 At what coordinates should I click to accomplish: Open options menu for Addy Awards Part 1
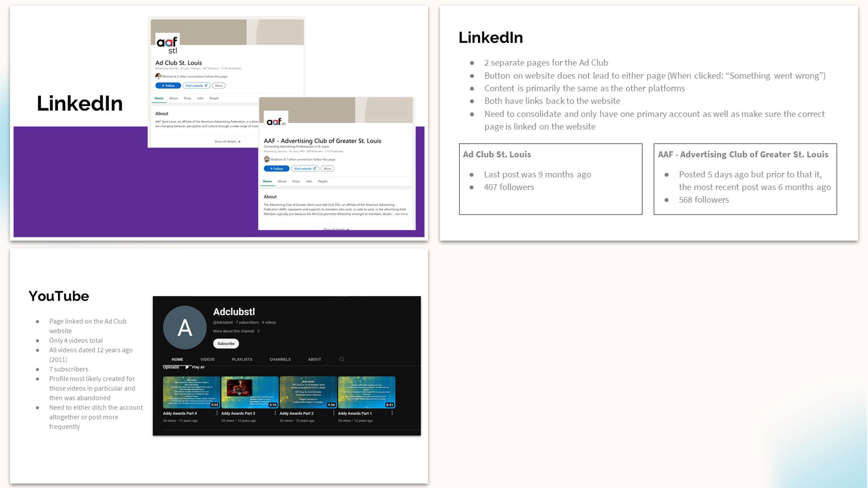point(392,413)
